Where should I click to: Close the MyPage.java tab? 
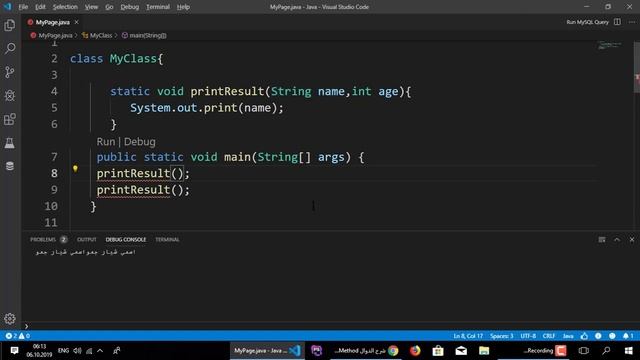(76, 22)
